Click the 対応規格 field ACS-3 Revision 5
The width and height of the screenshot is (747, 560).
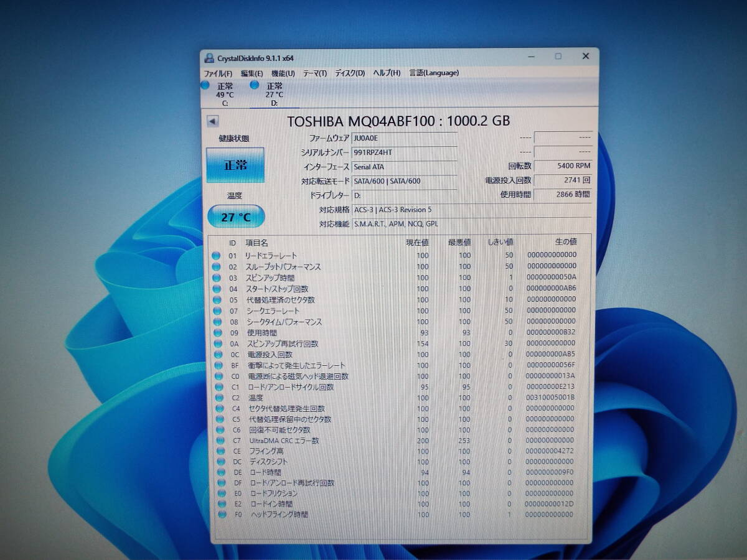coord(471,210)
